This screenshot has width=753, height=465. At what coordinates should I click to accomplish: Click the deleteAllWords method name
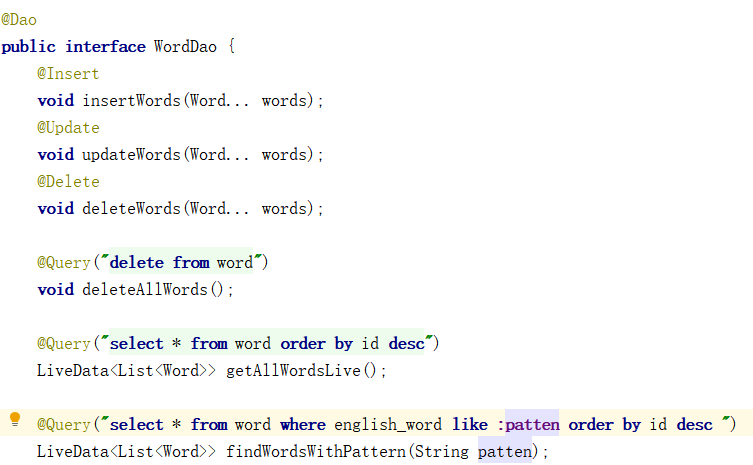pos(145,290)
